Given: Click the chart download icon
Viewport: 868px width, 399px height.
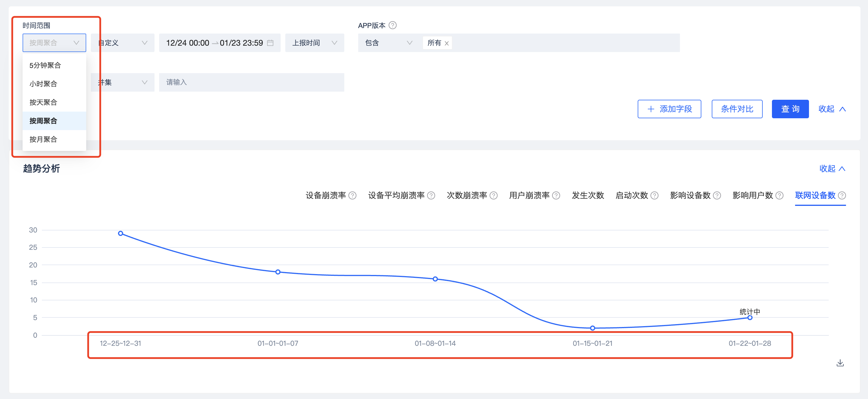Looking at the screenshot, I should coord(840,363).
